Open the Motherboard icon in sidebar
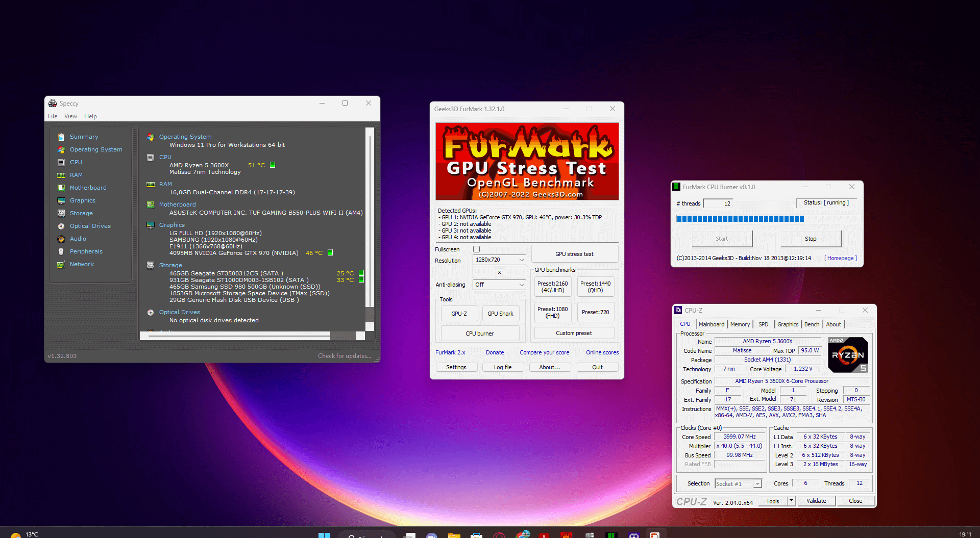980x538 pixels. click(x=61, y=188)
